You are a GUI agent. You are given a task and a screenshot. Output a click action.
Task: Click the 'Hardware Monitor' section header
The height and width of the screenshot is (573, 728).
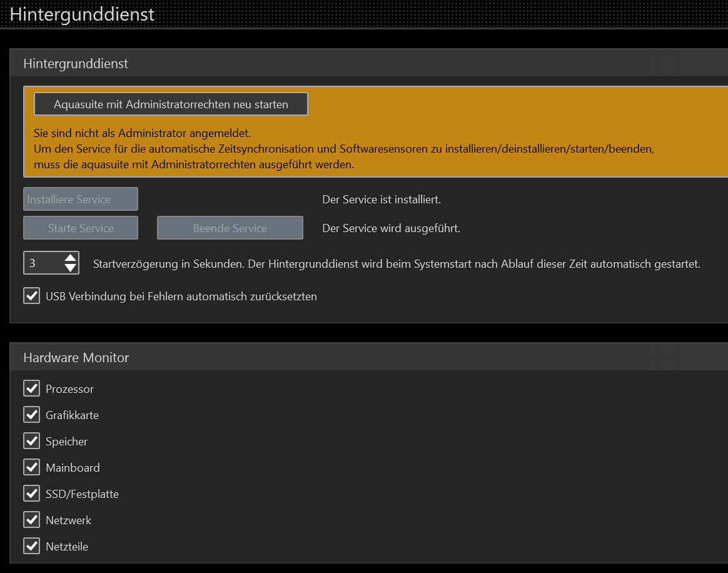tap(369, 357)
